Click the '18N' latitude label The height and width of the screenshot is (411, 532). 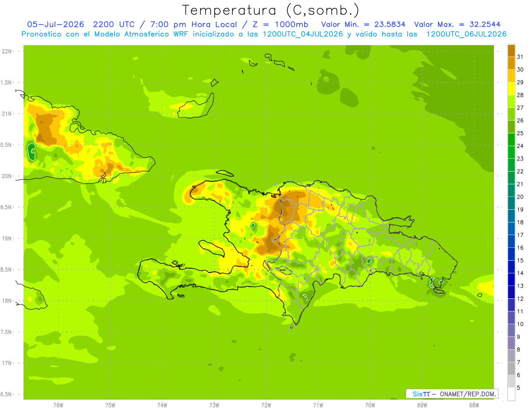pyautogui.click(x=6, y=301)
